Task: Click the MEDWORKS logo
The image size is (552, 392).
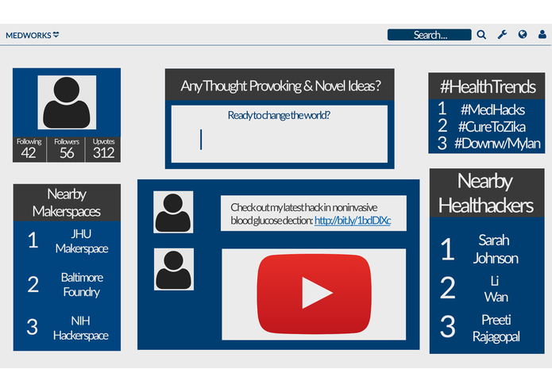Action: point(32,35)
